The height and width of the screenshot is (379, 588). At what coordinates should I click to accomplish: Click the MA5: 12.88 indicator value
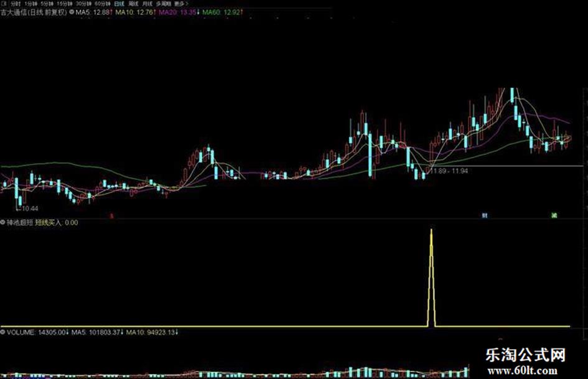click(94, 12)
